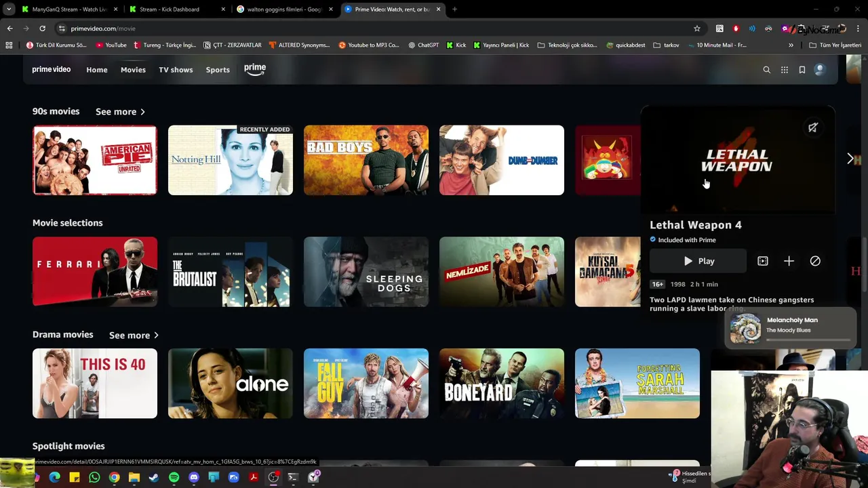Open Forgetting Sarah Marshall thumbnail
The image size is (868, 488).
click(x=637, y=384)
